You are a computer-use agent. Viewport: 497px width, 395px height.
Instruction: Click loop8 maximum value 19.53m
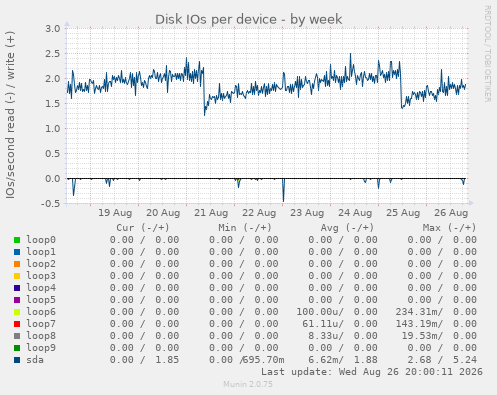pyautogui.click(x=419, y=336)
